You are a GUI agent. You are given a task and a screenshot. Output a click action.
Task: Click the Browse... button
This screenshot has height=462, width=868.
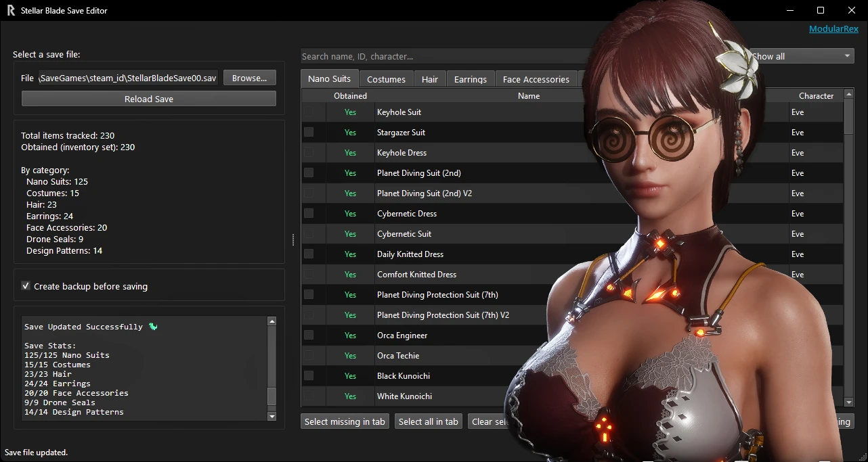click(250, 78)
